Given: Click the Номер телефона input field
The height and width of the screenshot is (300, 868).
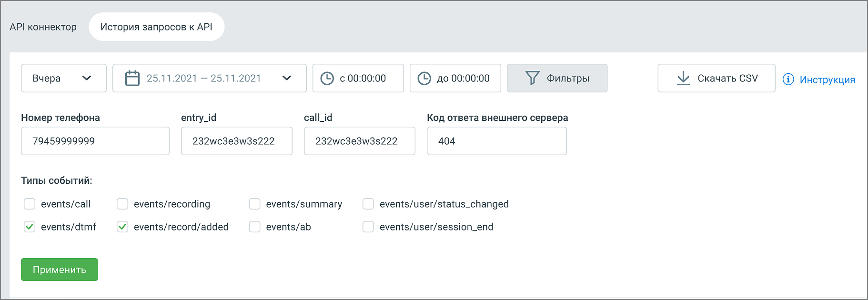Looking at the screenshot, I should coord(95,141).
